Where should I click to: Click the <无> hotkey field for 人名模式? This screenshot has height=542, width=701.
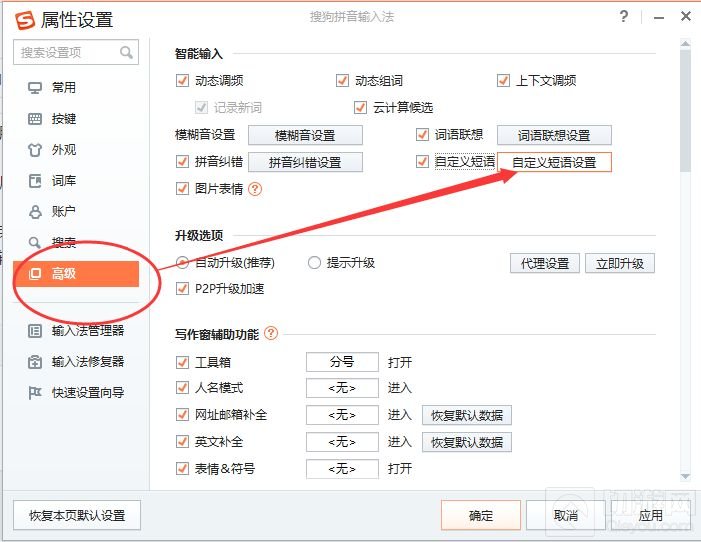(x=342, y=388)
